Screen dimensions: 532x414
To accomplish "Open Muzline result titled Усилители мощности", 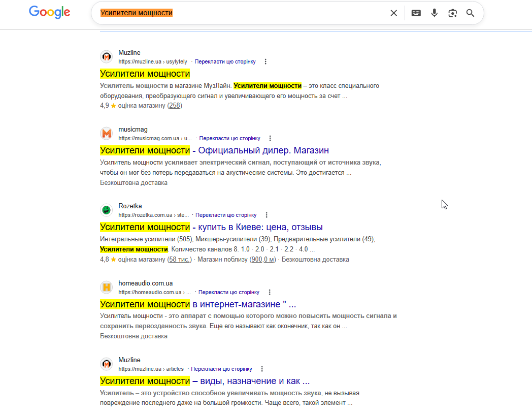I will pos(145,74).
